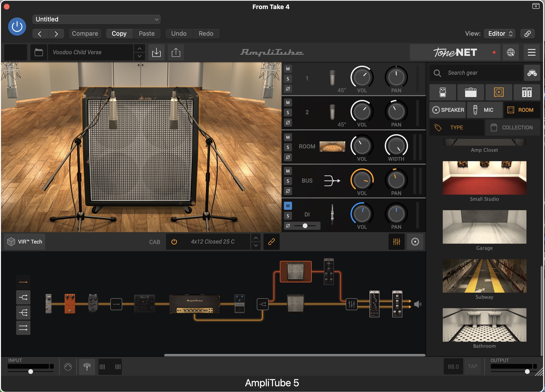
Task: Select the orange pedal in the chain
Action: coord(70,304)
